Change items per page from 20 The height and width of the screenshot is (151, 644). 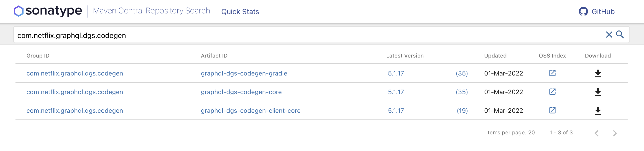531,133
